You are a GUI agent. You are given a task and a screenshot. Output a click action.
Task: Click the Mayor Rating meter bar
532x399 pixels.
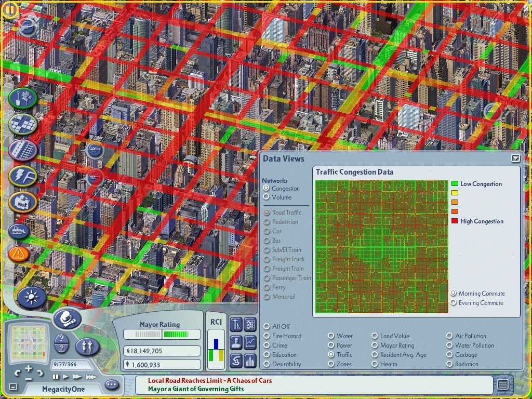tap(162, 335)
